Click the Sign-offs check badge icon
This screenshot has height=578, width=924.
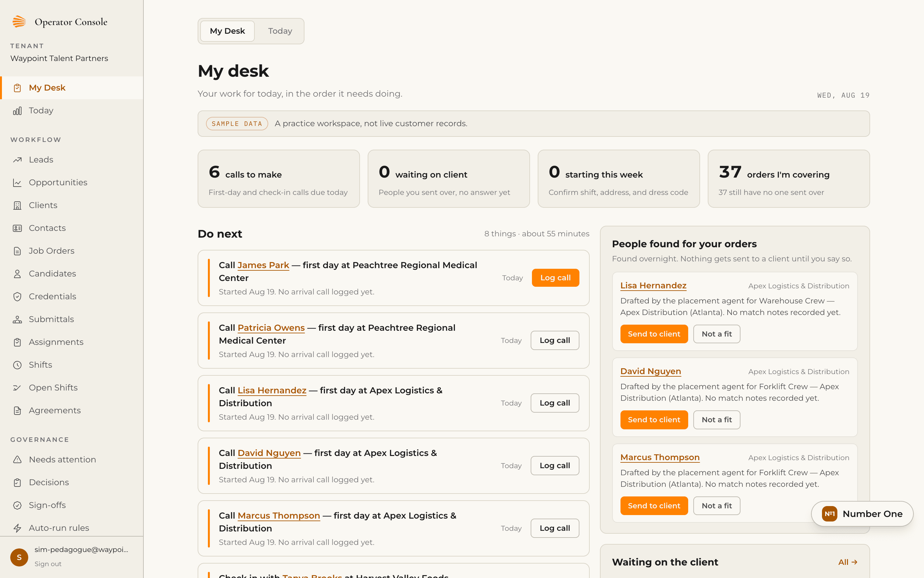[x=17, y=505]
